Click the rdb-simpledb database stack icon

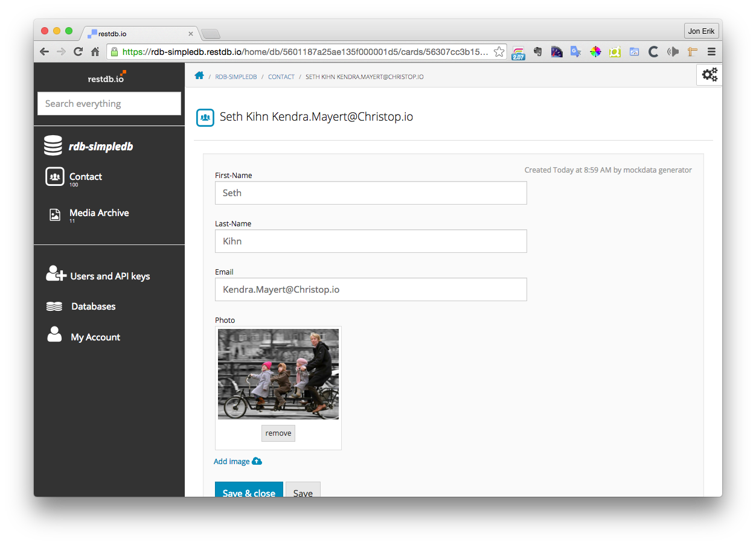pos(53,145)
